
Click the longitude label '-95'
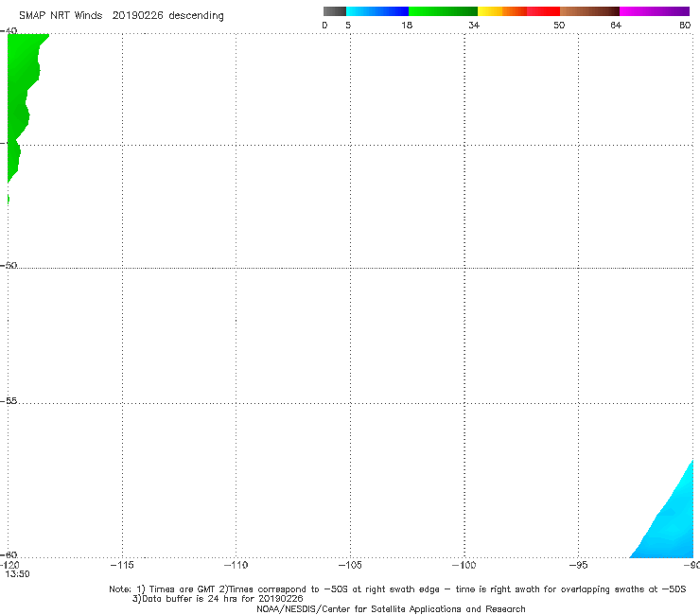578,565
